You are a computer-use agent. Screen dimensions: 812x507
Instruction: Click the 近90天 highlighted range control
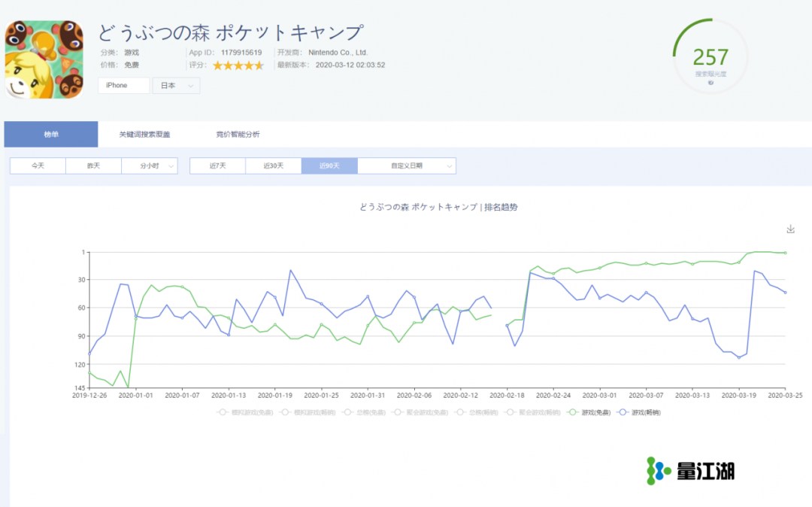329,165
